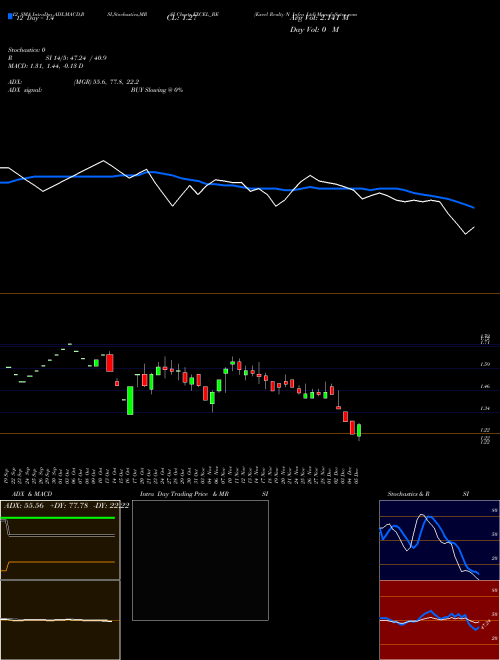Click the tall green candle near 16 Oct
The height and width of the screenshot is (660, 500).
pyautogui.click(x=130, y=400)
